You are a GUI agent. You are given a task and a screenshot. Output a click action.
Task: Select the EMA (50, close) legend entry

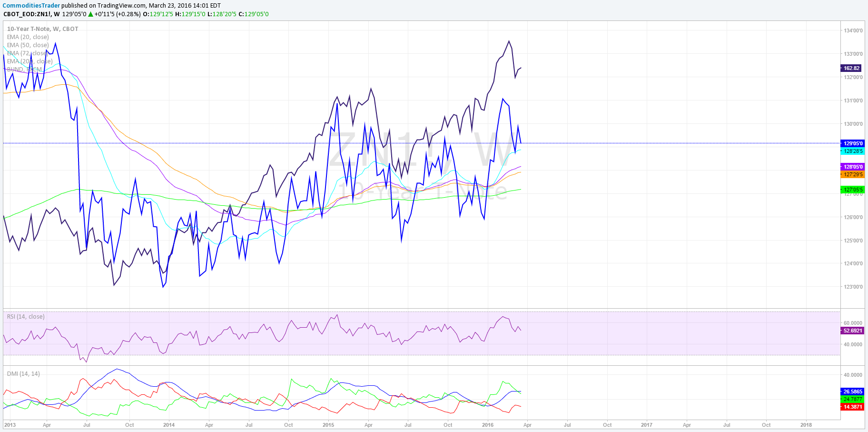click(x=28, y=45)
